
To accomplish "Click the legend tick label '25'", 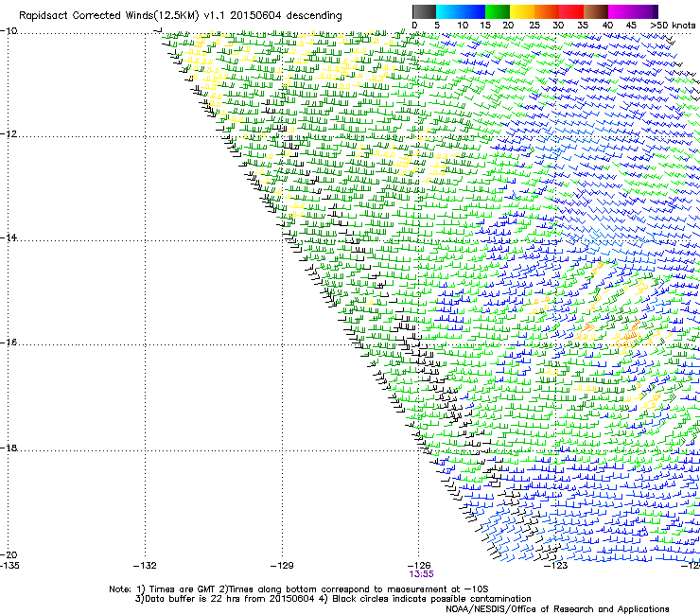I will (534, 26).
